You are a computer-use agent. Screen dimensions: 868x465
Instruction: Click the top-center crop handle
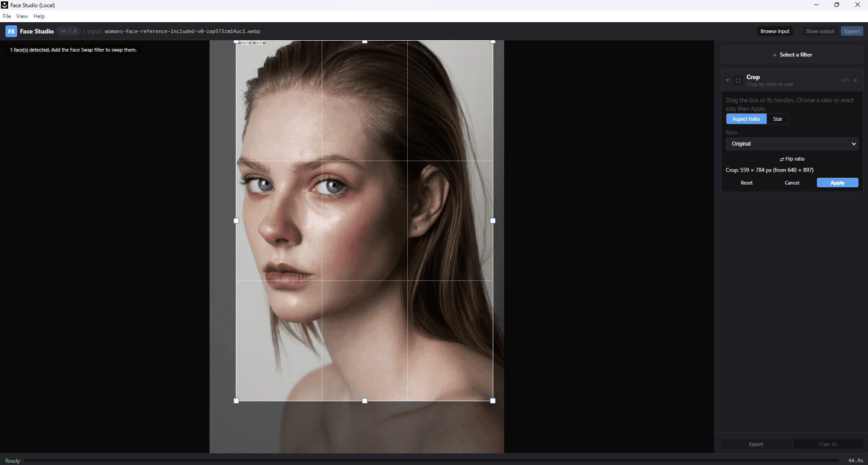[365, 41]
